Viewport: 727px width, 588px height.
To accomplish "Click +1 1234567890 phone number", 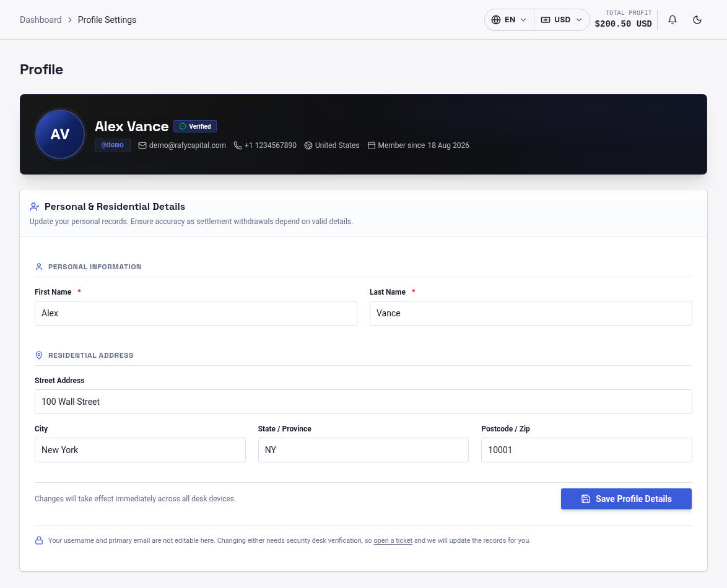I will tap(271, 145).
